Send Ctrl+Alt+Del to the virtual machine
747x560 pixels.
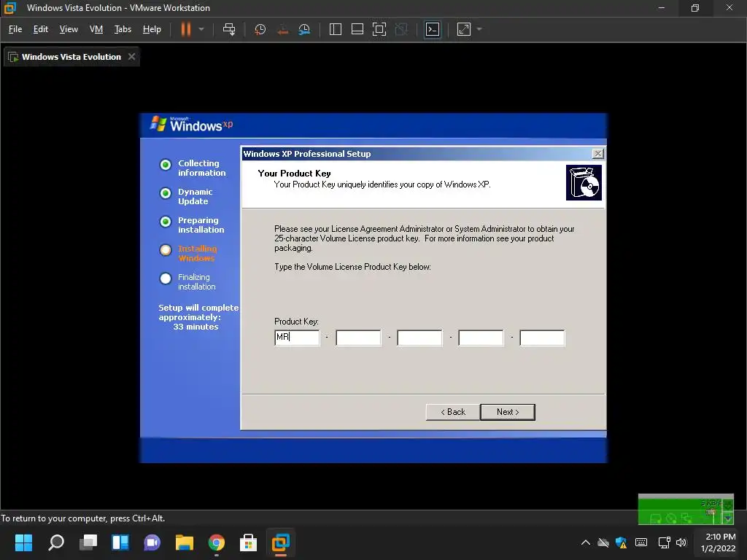[x=229, y=29]
